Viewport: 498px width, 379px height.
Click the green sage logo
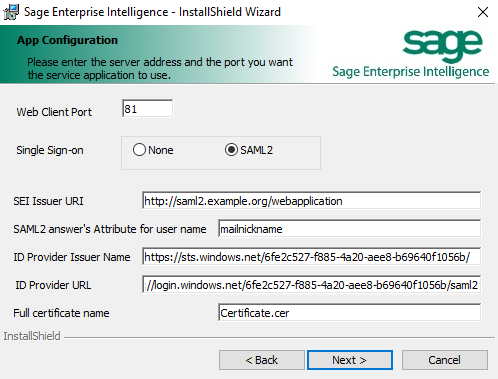point(442,46)
